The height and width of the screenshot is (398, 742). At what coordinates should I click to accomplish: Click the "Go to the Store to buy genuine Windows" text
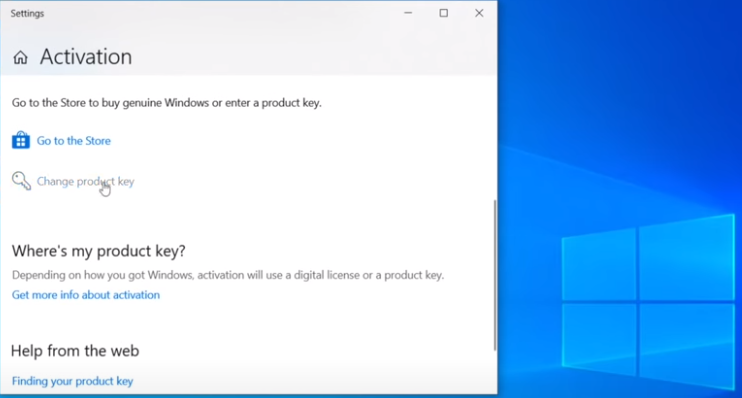coord(167,103)
